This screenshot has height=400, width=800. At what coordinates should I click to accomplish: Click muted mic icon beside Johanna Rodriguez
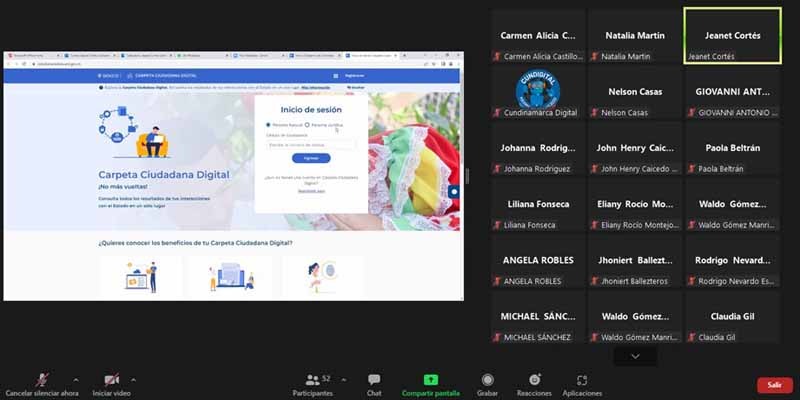[497, 169]
